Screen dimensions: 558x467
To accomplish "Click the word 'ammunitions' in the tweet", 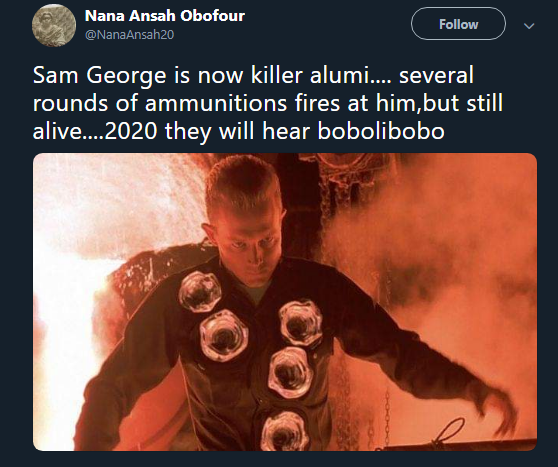I will 216,104.
